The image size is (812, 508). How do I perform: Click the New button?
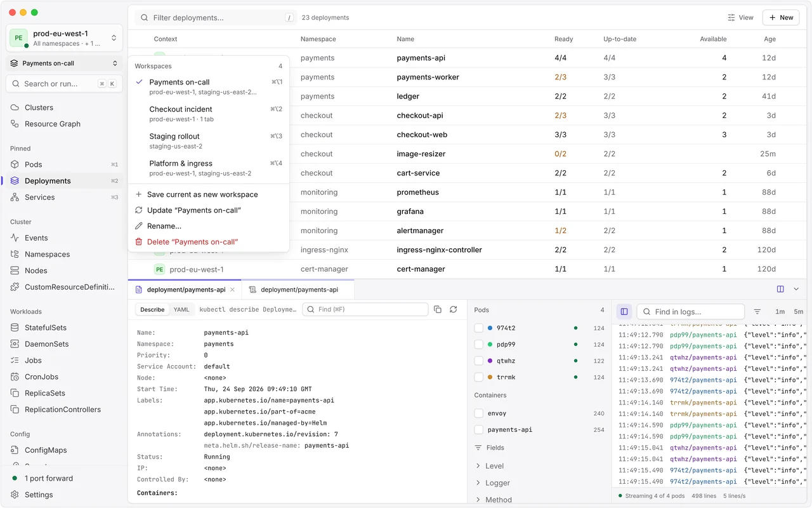click(x=781, y=18)
